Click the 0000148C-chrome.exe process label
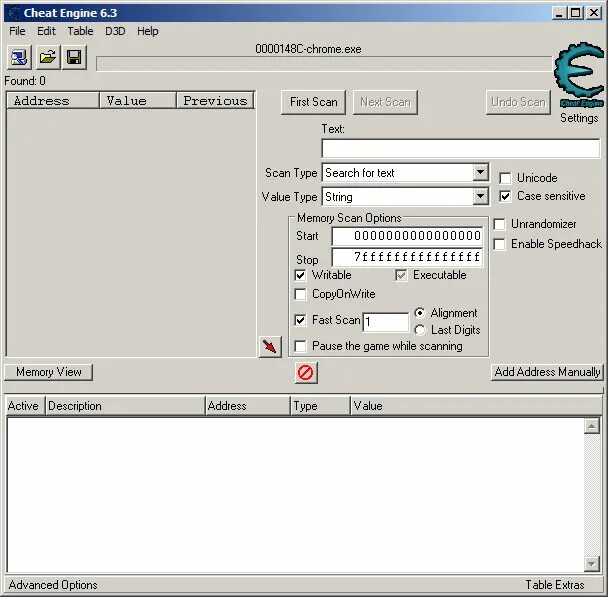608x597 pixels. tap(308, 49)
